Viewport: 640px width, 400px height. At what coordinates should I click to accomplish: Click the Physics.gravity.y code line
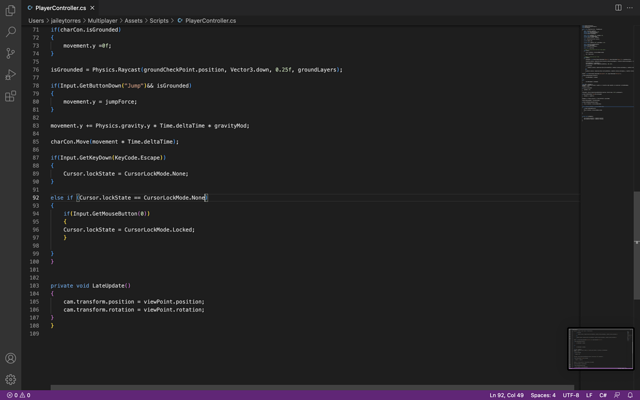tap(150, 126)
